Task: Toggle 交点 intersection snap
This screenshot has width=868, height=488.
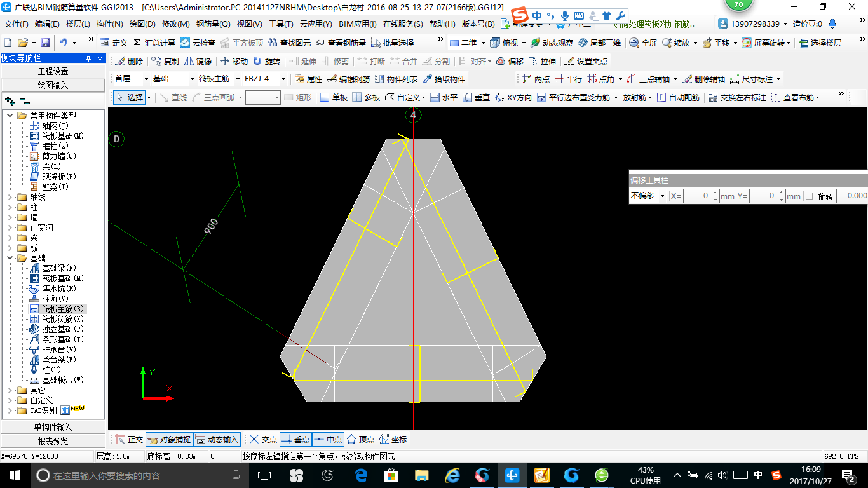Action: (x=263, y=439)
